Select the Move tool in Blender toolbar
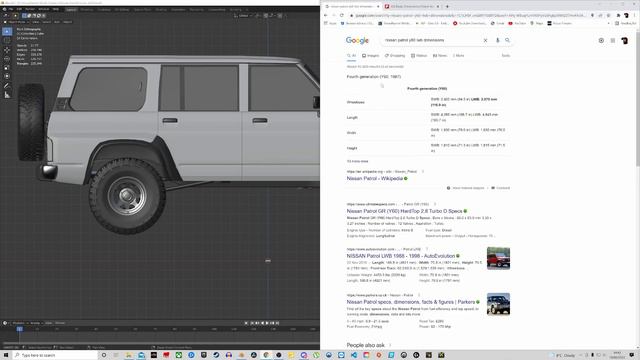The image size is (640, 360). click(7, 50)
